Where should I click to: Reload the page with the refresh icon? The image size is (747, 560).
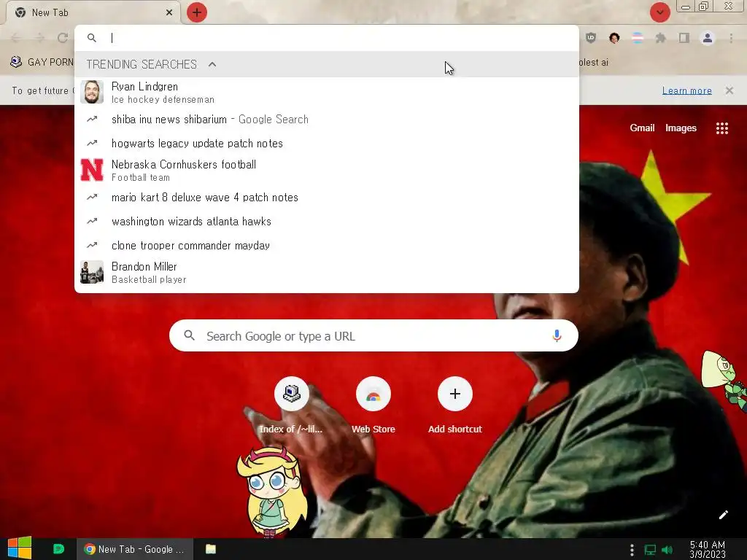pos(63,38)
